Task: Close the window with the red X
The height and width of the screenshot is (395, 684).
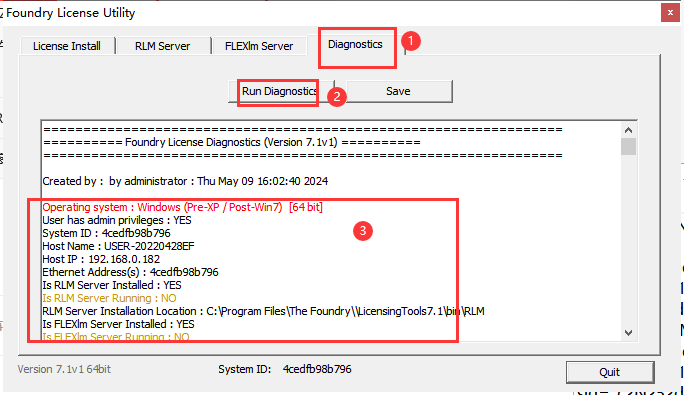Action: point(670,13)
